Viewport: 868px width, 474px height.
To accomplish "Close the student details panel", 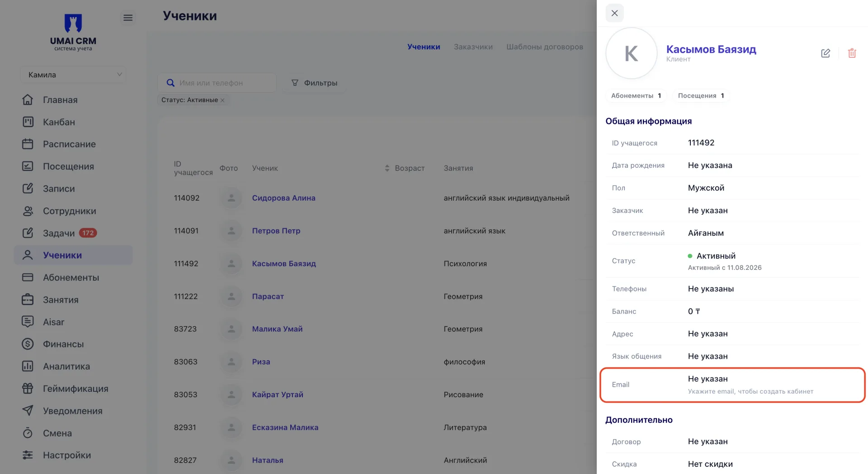I will [614, 13].
